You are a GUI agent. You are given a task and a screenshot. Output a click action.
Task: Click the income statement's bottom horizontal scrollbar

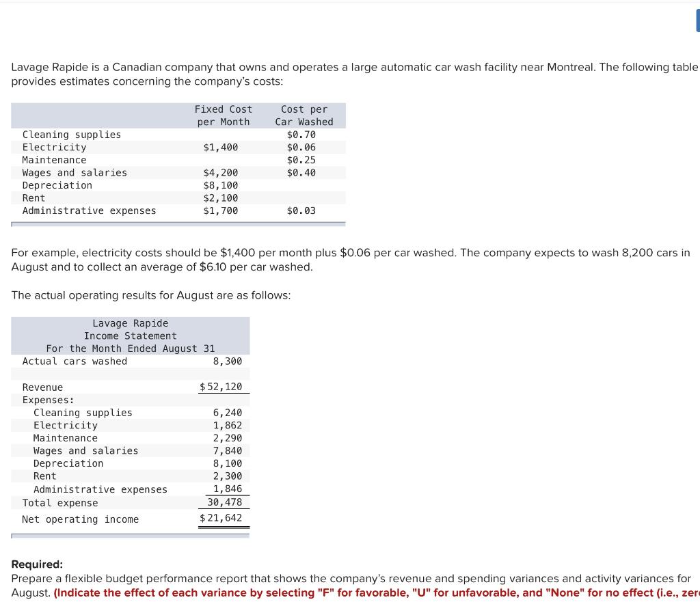[x=131, y=536]
